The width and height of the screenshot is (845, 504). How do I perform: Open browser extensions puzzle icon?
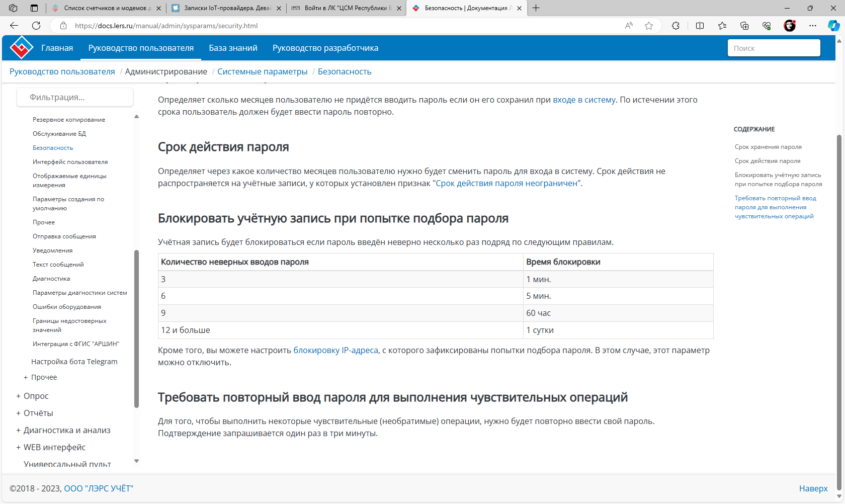(x=675, y=26)
